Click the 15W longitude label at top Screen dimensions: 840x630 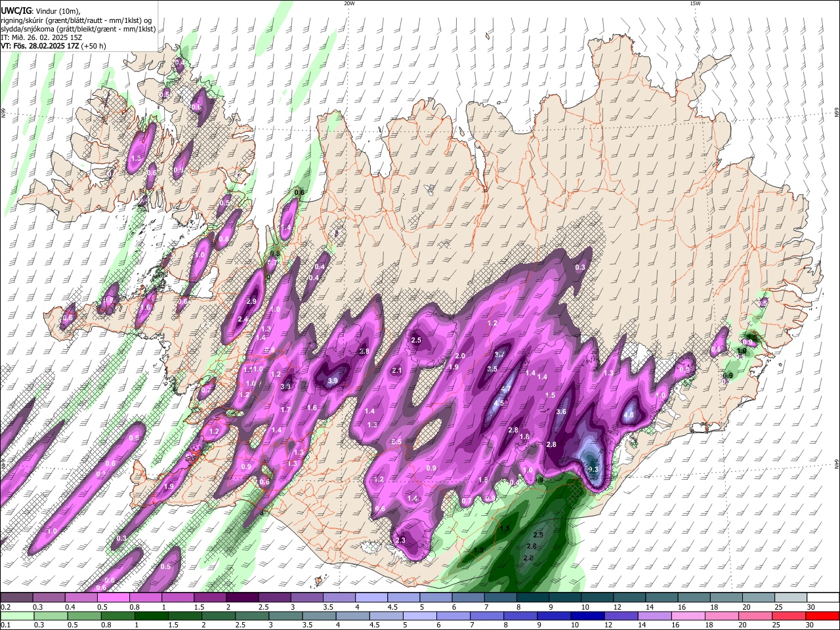pyautogui.click(x=695, y=3)
